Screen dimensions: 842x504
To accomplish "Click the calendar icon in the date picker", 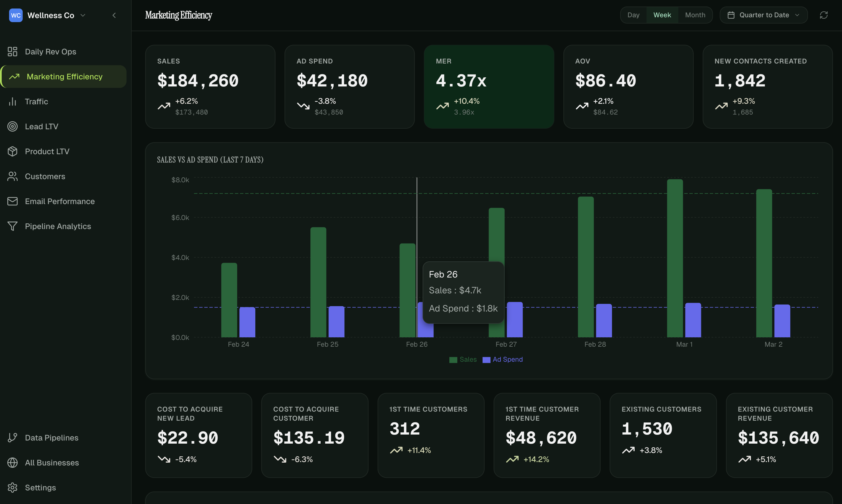I will tap(731, 15).
